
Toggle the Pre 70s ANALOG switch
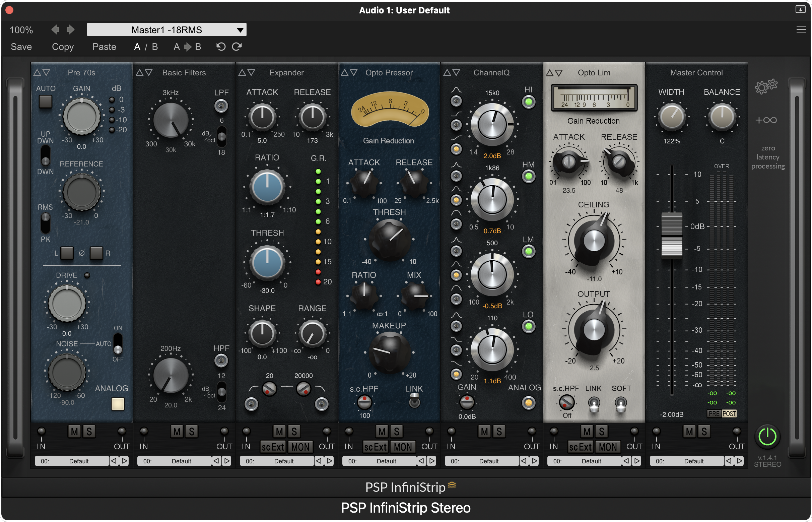point(118,404)
